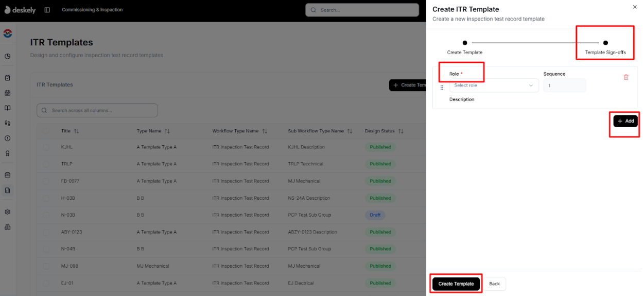Click the Draft status badge on N-03B
This screenshot has width=644, height=296.
375,215
